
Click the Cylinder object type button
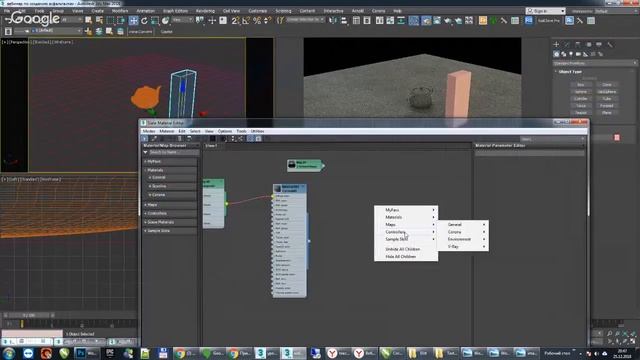pyautogui.click(x=580, y=99)
